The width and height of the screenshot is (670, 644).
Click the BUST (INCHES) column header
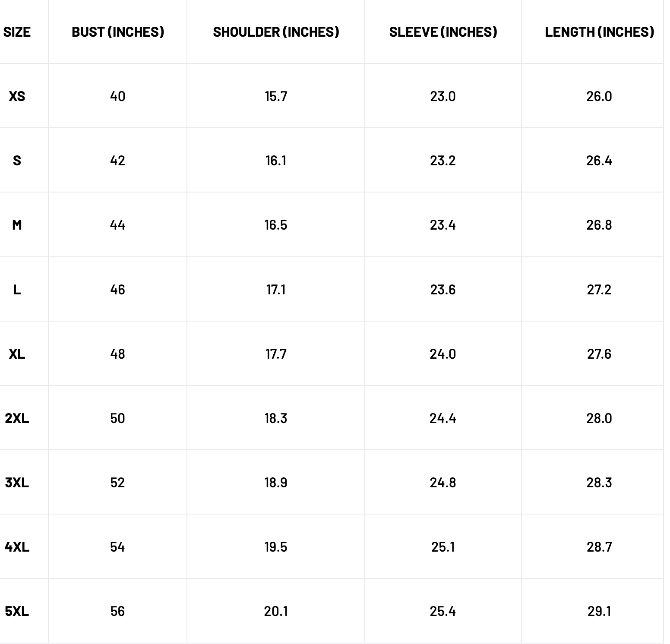tap(118, 32)
